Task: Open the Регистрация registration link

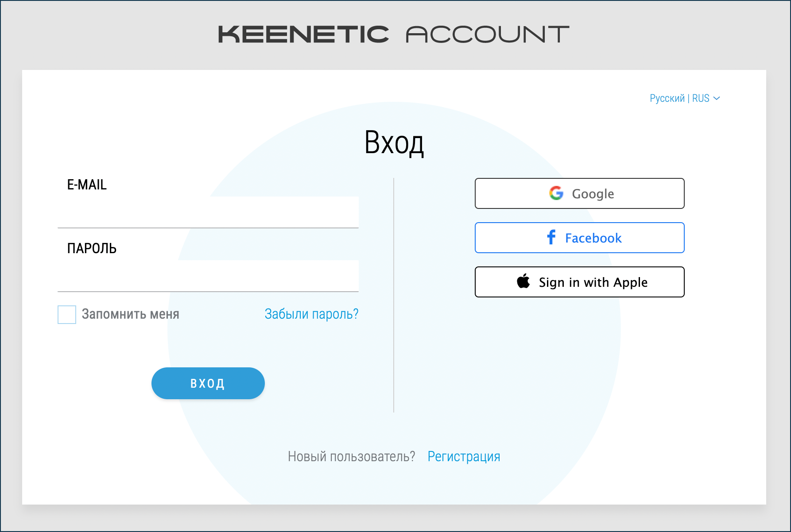Action: pos(464,456)
